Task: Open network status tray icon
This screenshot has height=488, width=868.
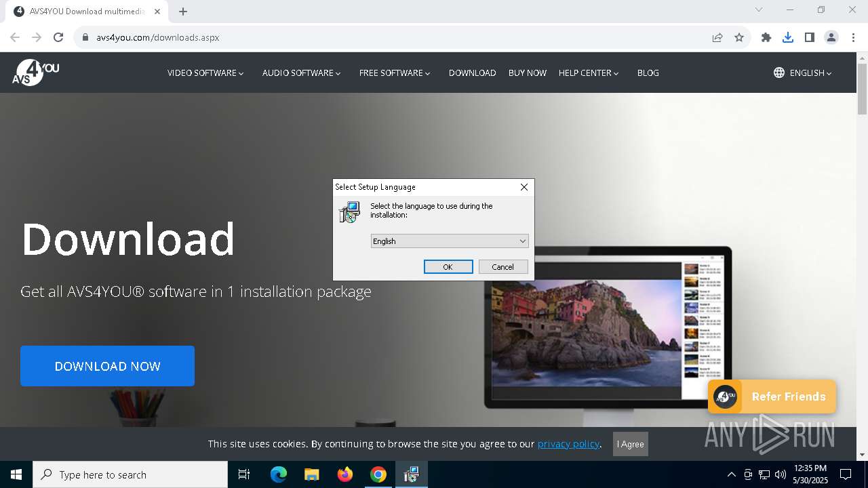Action: pos(764,474)
